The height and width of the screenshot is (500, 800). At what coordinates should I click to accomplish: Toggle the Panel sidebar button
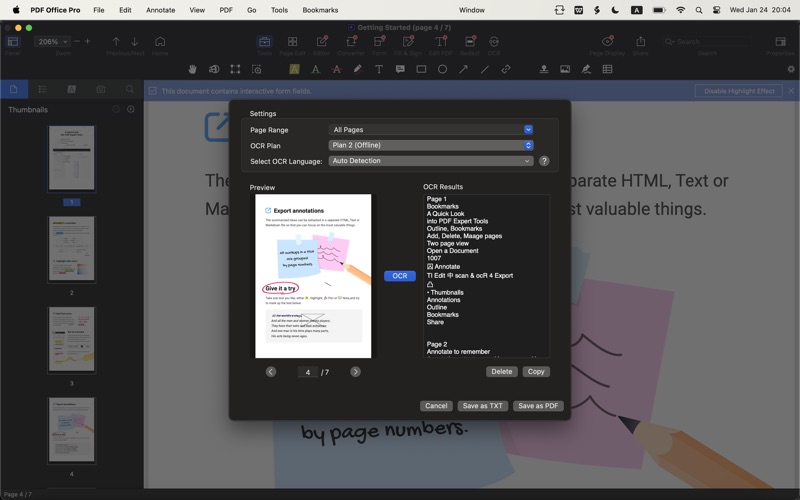point(13,42)
